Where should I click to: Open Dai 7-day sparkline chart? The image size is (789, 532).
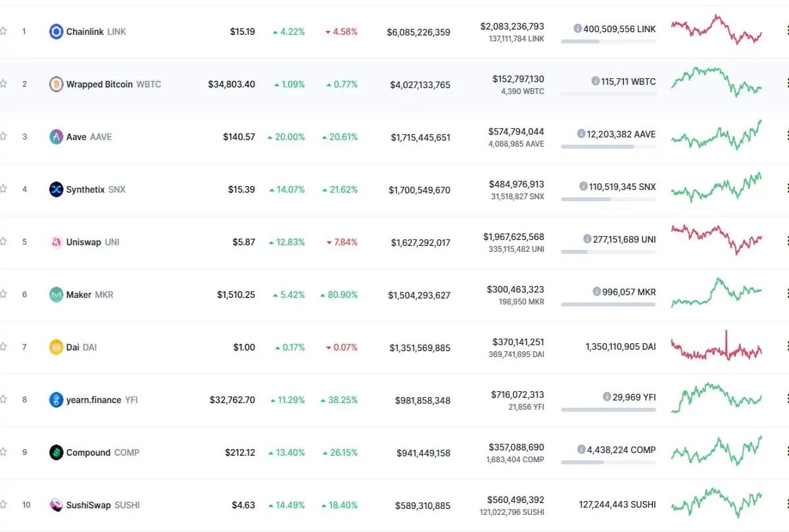[717, 347]
